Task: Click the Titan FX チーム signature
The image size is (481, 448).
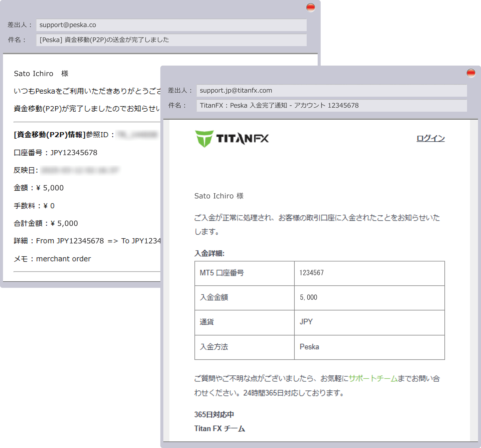Action: (x=220, y=428)
